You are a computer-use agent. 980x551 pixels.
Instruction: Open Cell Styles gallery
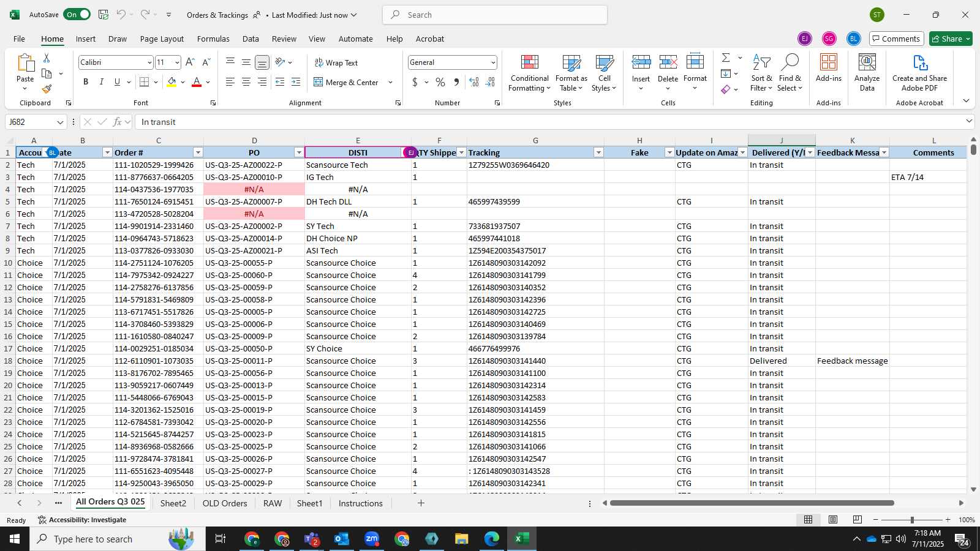[x=604, y=73]
